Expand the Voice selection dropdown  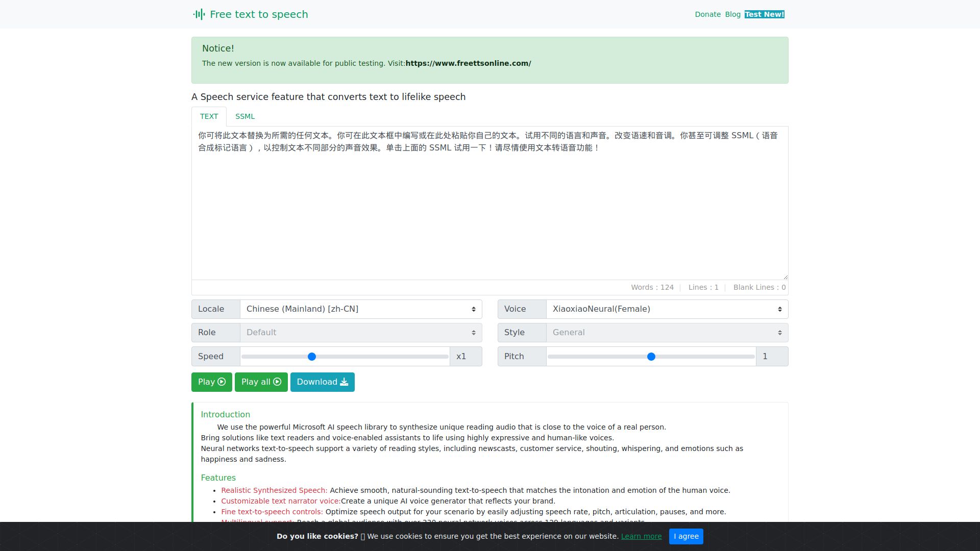pyautogui.click(x=667, y=309)
